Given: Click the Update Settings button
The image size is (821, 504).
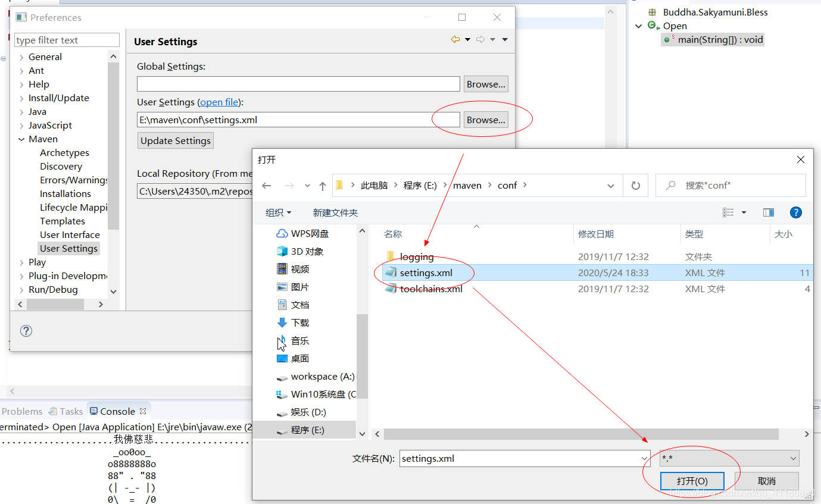Looking at the screenshot, I should [x=176, y=141].
